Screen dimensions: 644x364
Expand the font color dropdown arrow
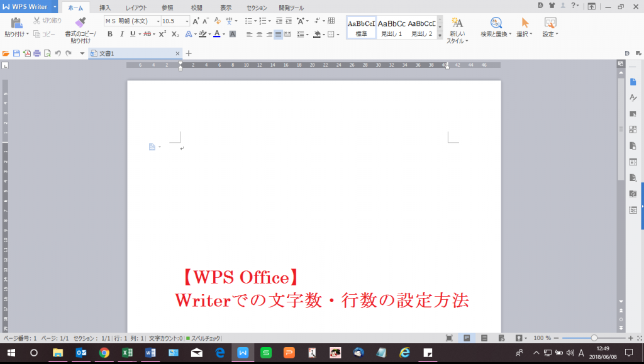coord(223,34)
